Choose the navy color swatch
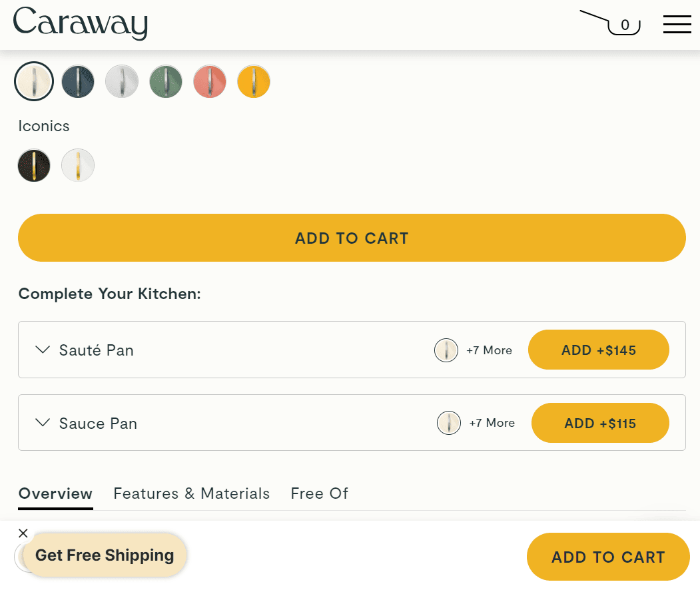The height and width of the screenshot is (592, 700). coord(78,81)
